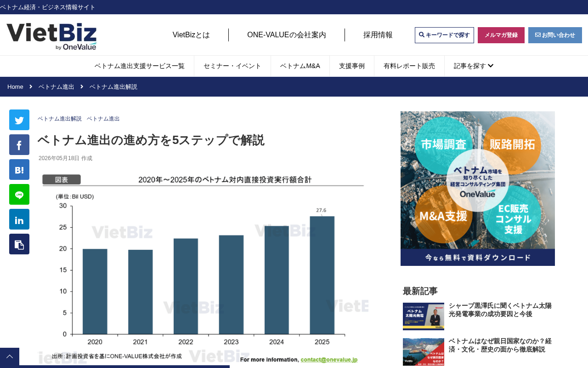Open ONE-VALUEの会社案内 page

(287, 35)
